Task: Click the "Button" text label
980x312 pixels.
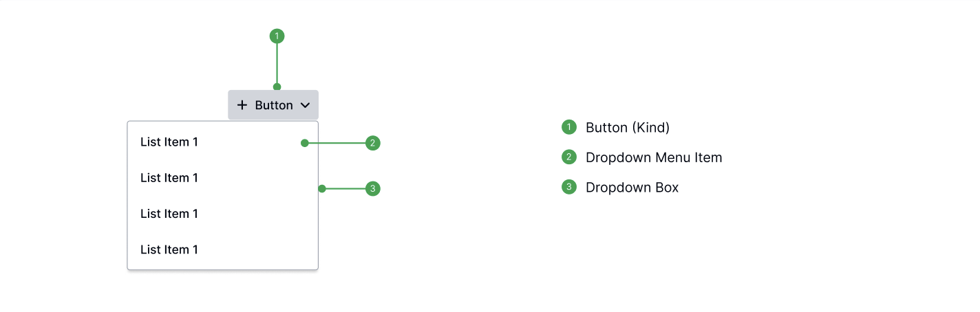Action: pos(274,105)
